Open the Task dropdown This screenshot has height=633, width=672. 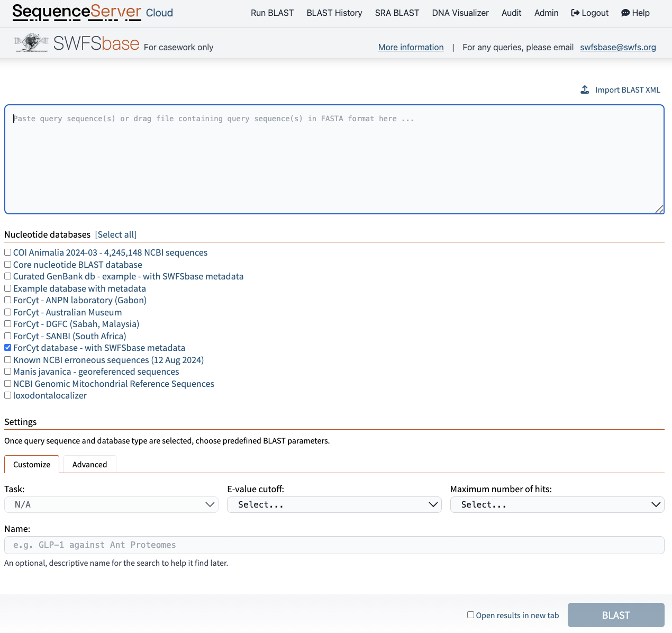pyautogui.click(x=111, y=505)
